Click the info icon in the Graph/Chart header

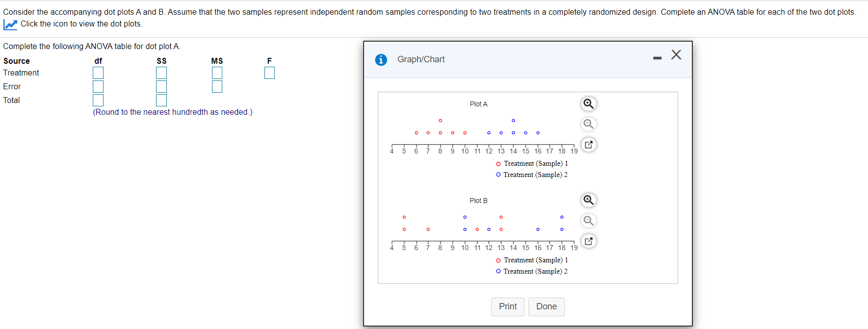pyautogui.click(x=381, y=59)
